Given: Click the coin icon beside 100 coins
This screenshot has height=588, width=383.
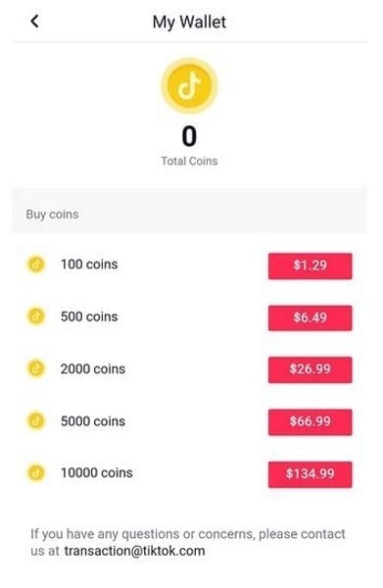Looking at the screenshot, I should click(x=36, y=265).
